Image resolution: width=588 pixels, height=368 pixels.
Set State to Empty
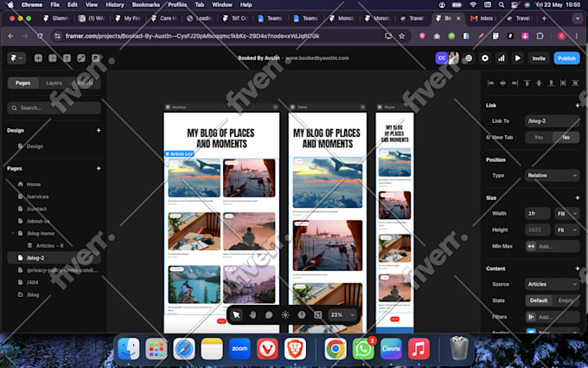[566, 300]
